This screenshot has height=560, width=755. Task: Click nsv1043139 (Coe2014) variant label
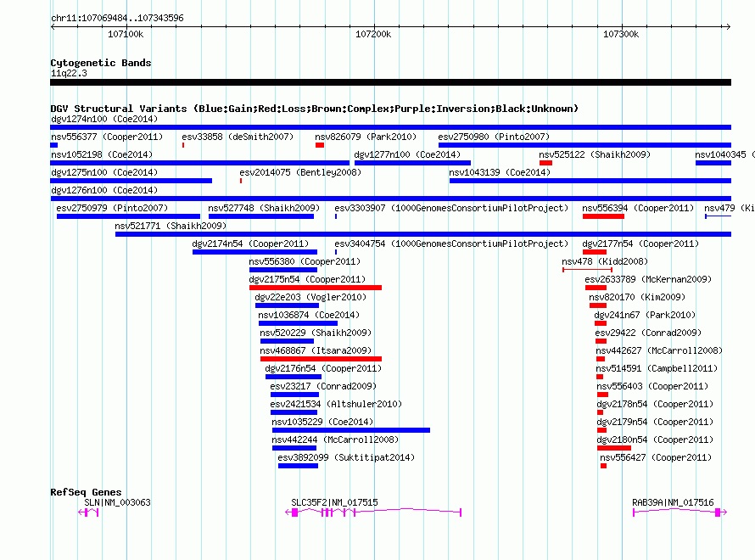500,172
